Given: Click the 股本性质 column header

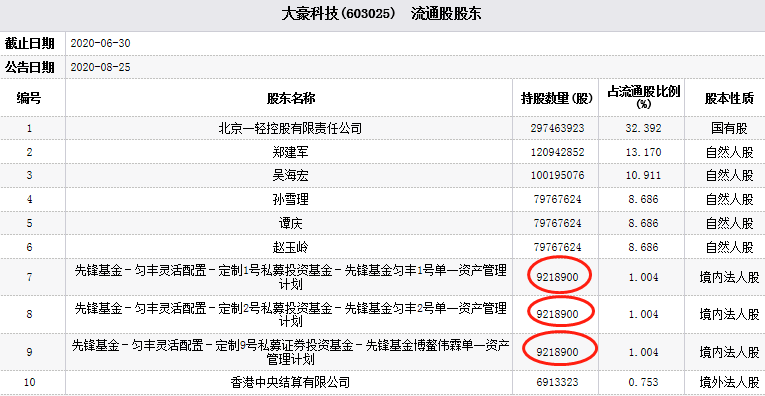Looking at the screenshot, I should click(x=729, y=99).
